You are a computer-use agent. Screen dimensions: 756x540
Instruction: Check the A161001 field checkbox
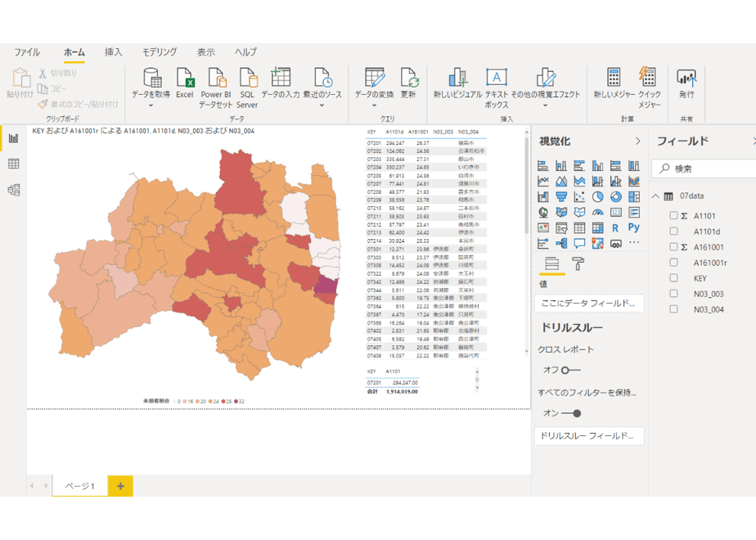(x=673, y=247)
